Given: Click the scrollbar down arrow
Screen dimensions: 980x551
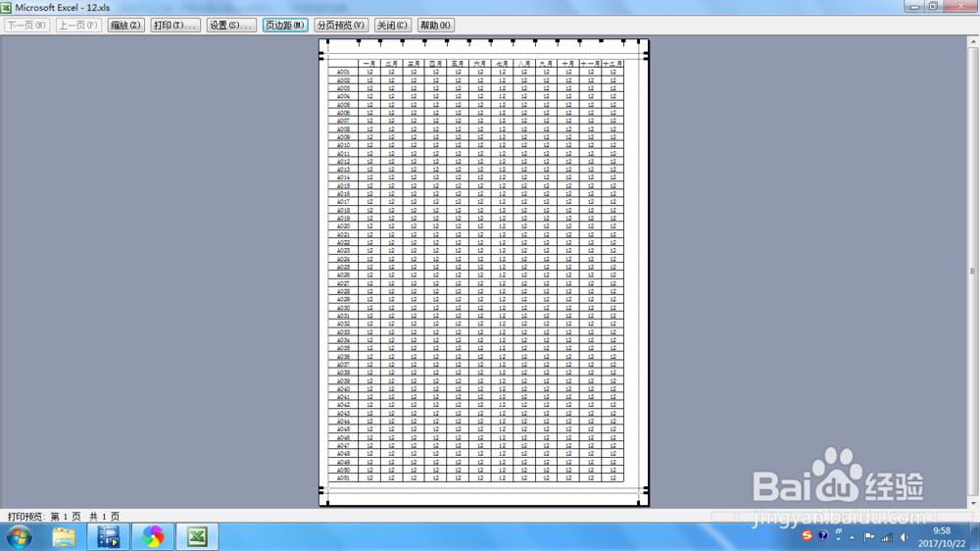Looking at the screenshot, I should pos(973,503).
